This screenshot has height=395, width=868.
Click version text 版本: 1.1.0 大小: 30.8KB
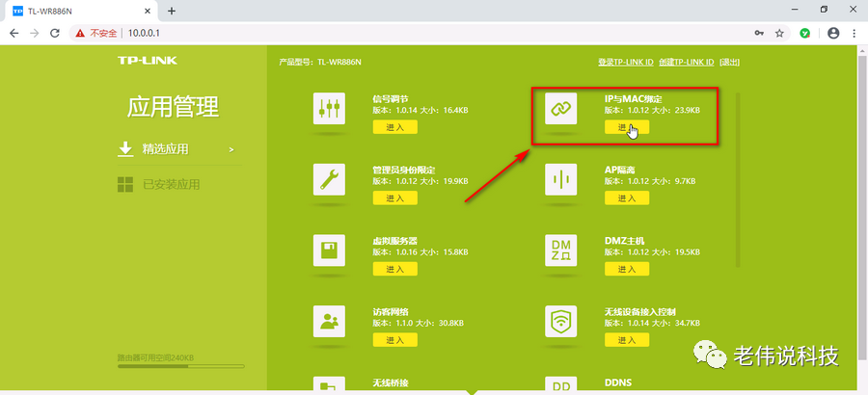click(x=418, y=323)
